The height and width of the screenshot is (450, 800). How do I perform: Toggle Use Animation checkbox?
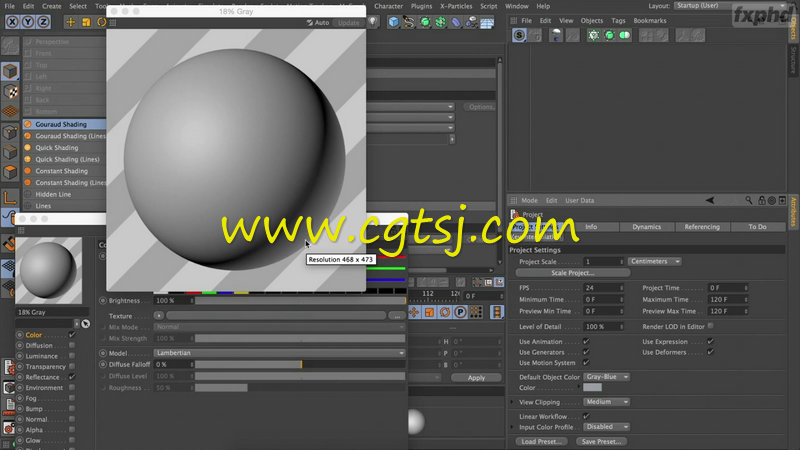click(x=586, y=341)
